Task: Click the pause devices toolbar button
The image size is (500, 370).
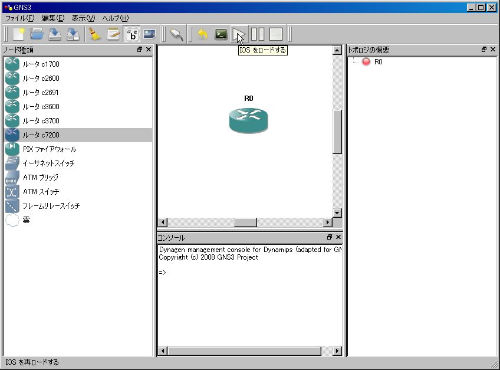Action: 257,34
